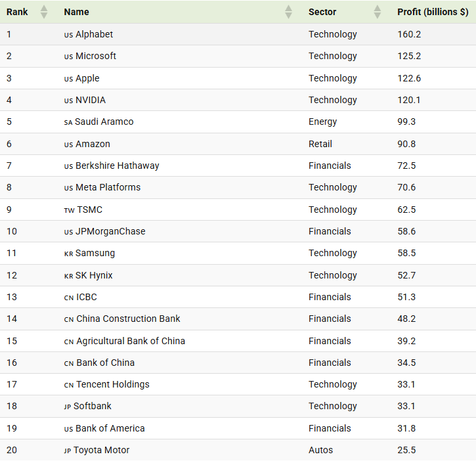Image resolution: width=476 pixels, height=467 pixels.
Task: Select the Saudi Aramco company name
Action: tap(104, 122)
